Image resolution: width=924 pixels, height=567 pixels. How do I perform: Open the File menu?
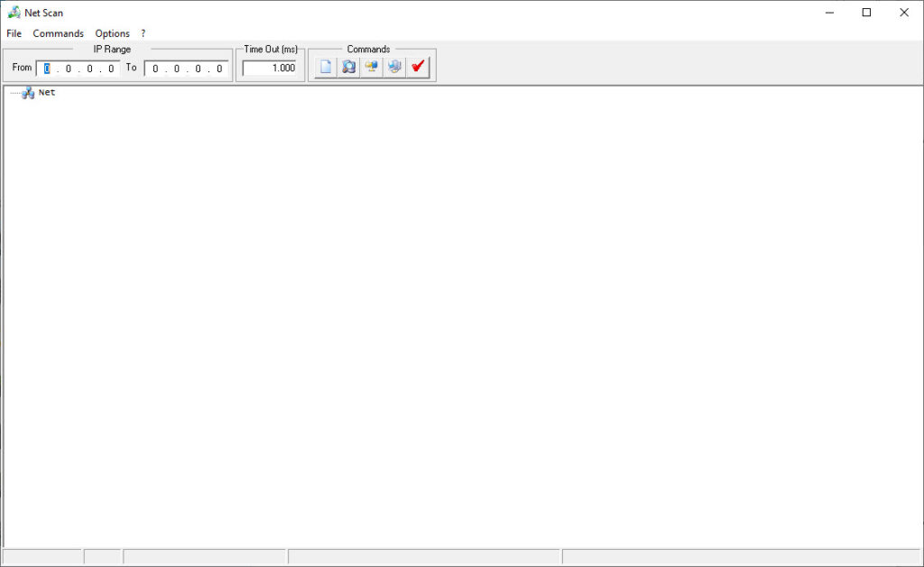(14, 33)
